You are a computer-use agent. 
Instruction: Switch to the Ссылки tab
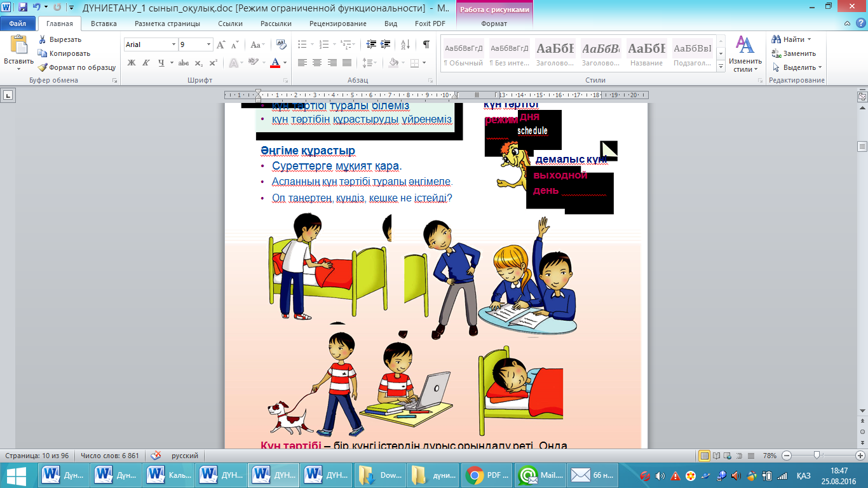click(230, 24)
